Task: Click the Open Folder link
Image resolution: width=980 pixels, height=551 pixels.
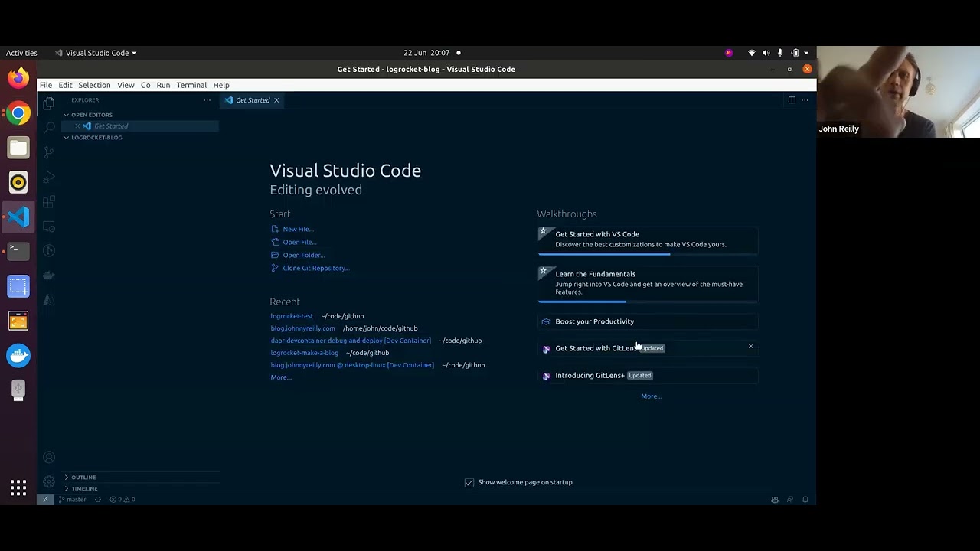Action: pos(303,255)
